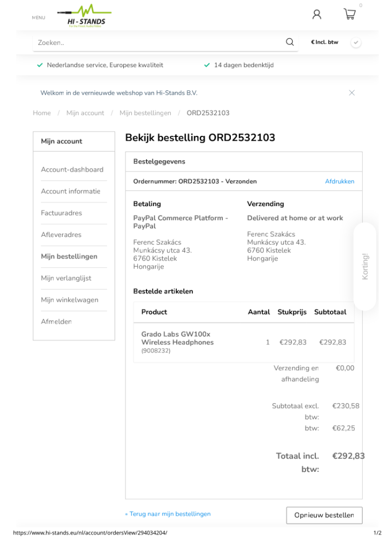Click the ORD2532103 breadcrumb text

coord(208,113)
